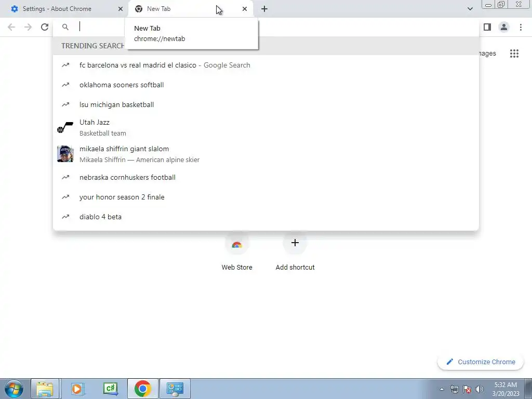Click the Utah Jazz logo icon

65,128
